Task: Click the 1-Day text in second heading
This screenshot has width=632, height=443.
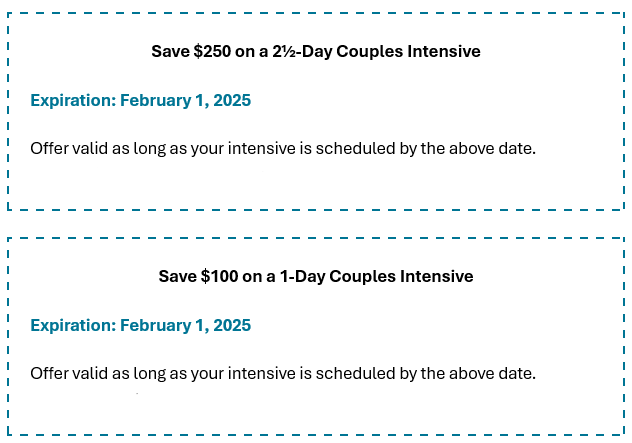Action: click(x=303, y=277)
